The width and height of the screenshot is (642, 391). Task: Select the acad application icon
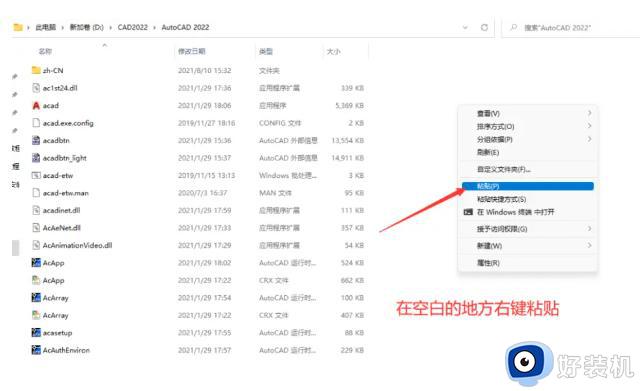tap(36, 106)
